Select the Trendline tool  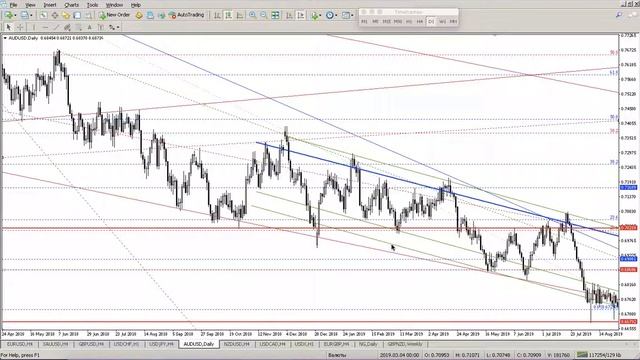(56, 27)
